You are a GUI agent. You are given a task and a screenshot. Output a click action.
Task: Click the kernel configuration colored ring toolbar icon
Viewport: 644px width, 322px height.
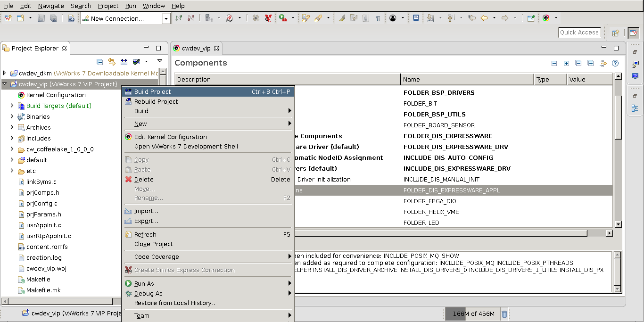(545, 18)
